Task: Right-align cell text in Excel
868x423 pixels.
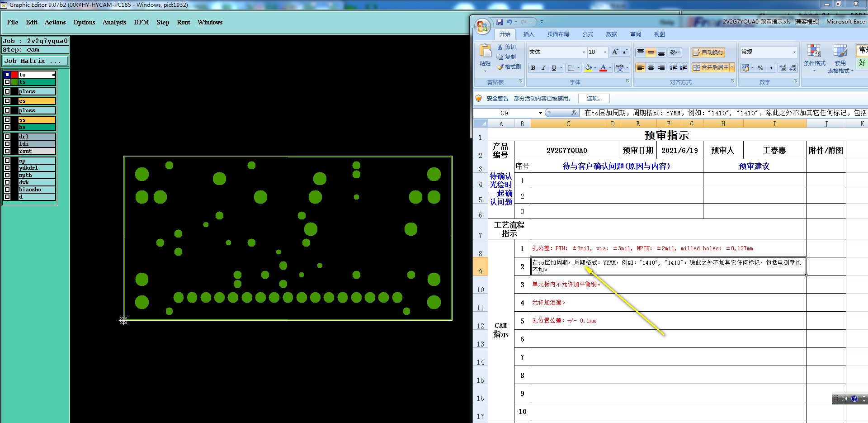Action: [x=661, y=67]
